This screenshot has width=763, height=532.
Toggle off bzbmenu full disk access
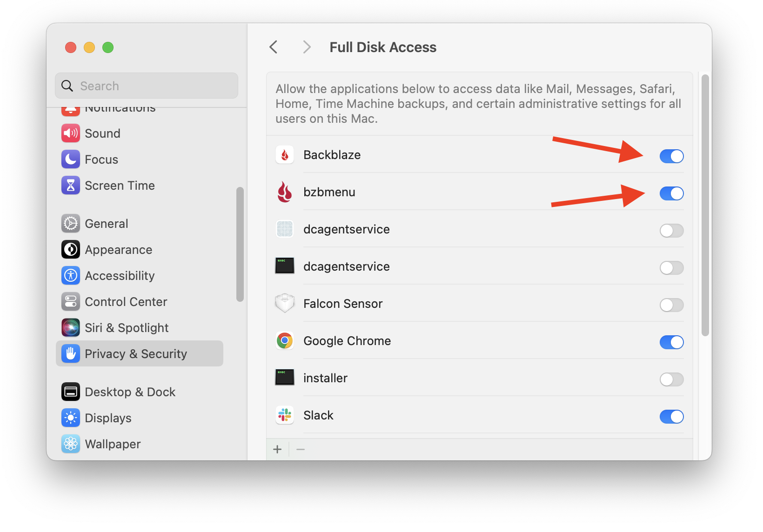coord(672,193)
